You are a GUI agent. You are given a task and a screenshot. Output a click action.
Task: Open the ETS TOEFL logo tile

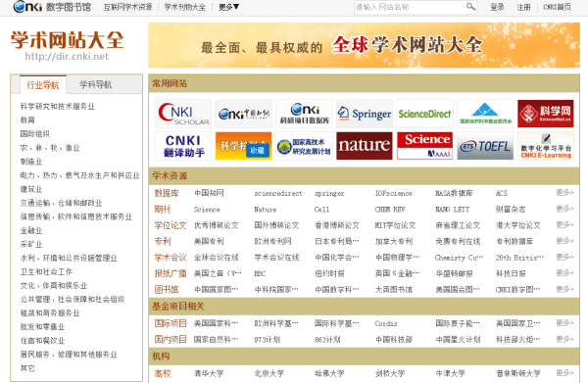coord(485,146)
